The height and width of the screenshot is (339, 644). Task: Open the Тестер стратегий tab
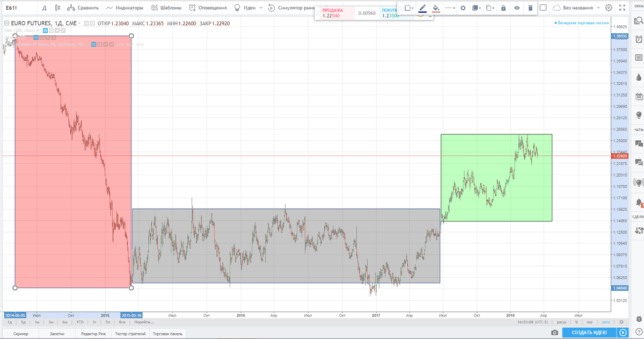[x=131, y=334]
